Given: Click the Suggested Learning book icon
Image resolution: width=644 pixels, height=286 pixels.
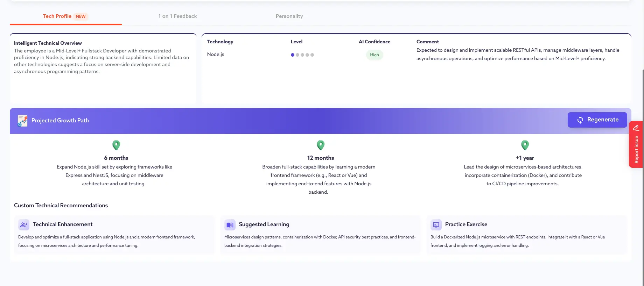Looking at the screenshot, I should click(230, 225).
